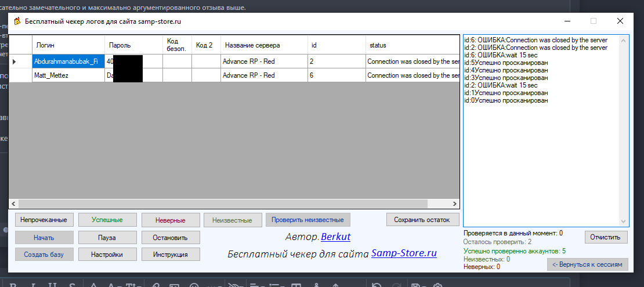Click log line 'id:2: ОШИБКА:wait 15 sec'
The image size is (644, 287).
coord(500,85)
